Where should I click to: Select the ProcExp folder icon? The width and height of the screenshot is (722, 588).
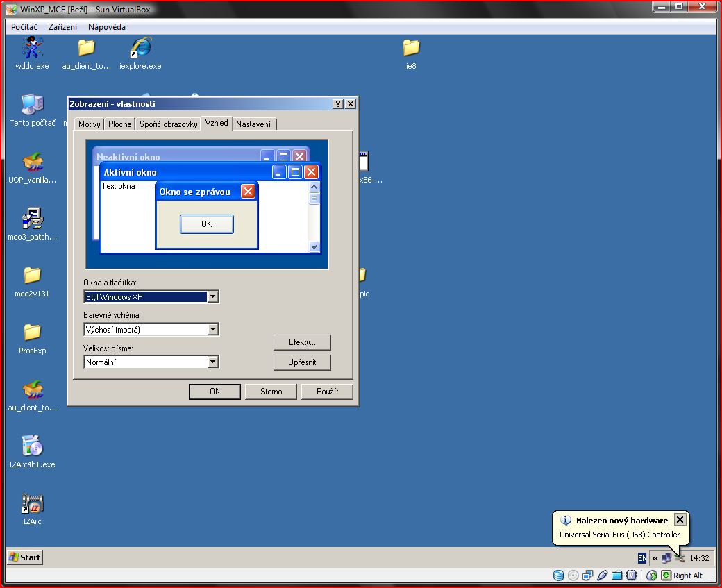(x=32, y=332)
